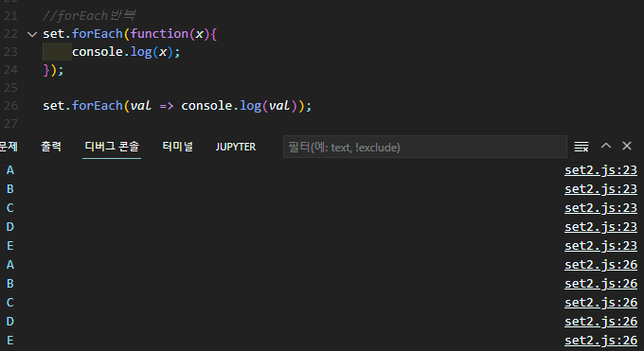Open set2.js:23 link beside output A
Screen dimensions: 644x351
coord(600,170)
